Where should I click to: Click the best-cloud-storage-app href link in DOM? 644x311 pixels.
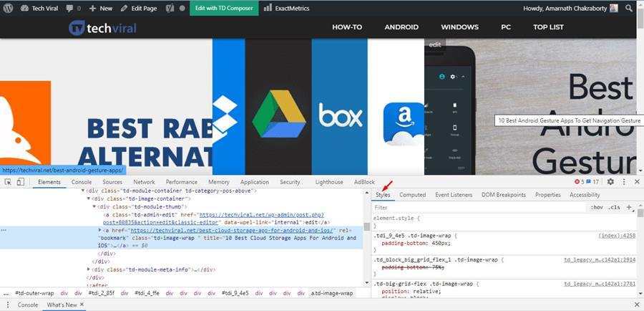(x=233, y=230)
